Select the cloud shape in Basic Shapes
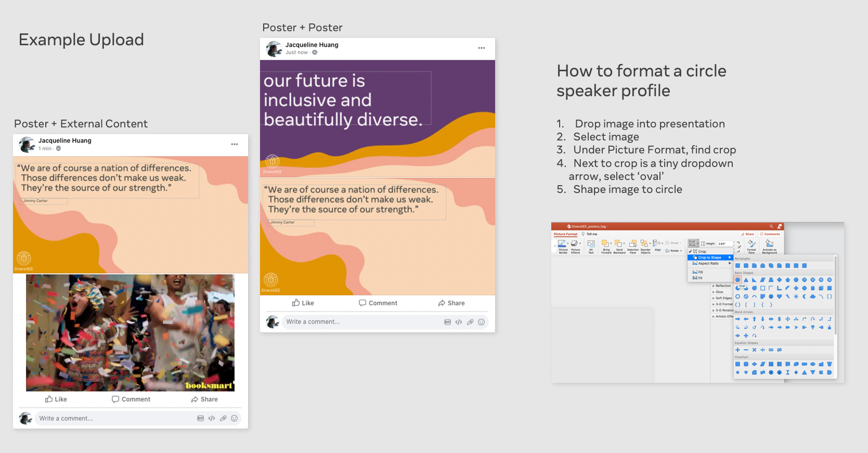Viewport: 868px width, 453px height. [x=813, y=296]
